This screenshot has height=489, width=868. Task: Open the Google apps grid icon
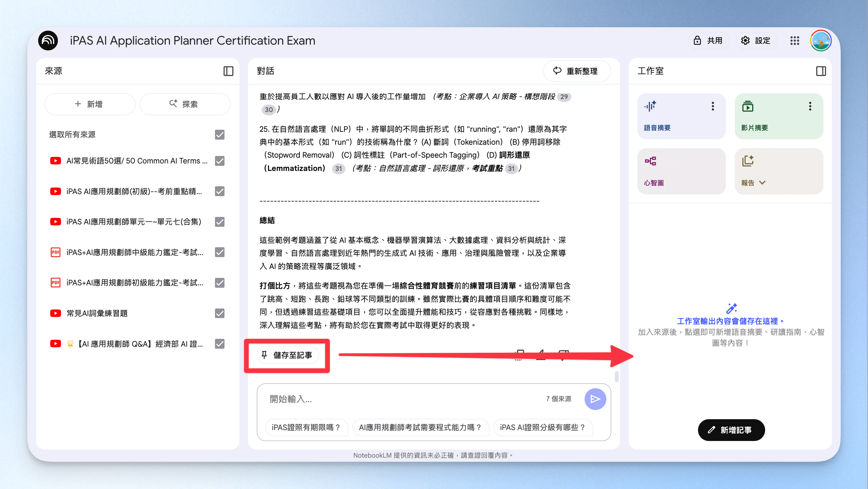click(795, 41)
